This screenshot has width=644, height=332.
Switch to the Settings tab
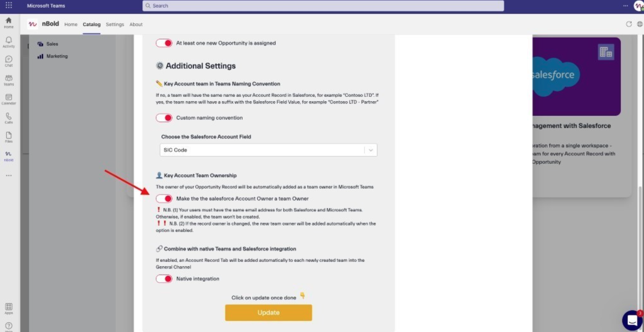click(x=115, y=24)
